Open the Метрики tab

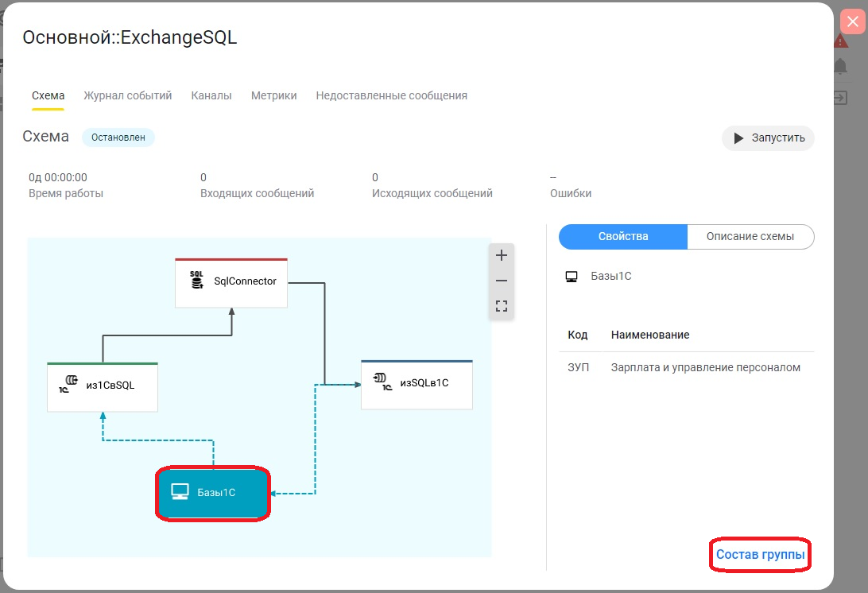(273, 95)
